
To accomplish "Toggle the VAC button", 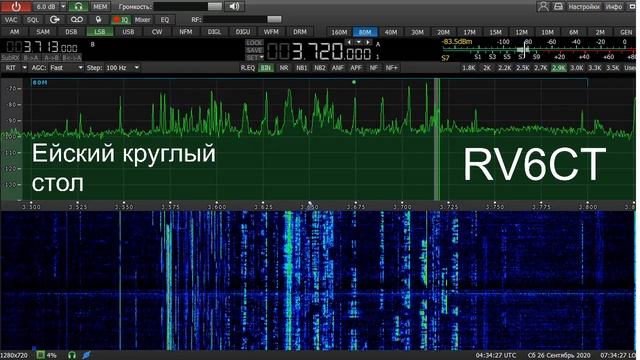I will pos(11,20).
